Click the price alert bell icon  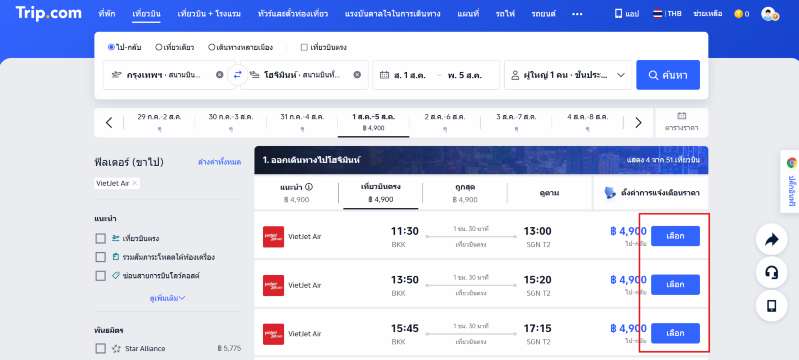[x=610, y=193]
